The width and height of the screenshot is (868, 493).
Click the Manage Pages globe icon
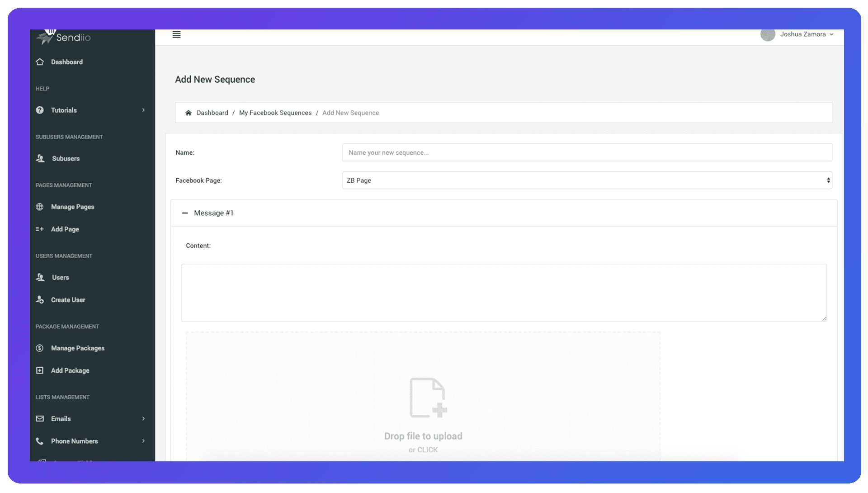point(40,207)
